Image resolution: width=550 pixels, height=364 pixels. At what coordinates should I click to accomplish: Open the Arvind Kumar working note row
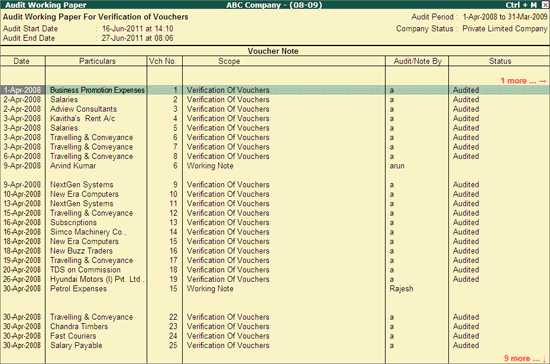pos(275,166)
